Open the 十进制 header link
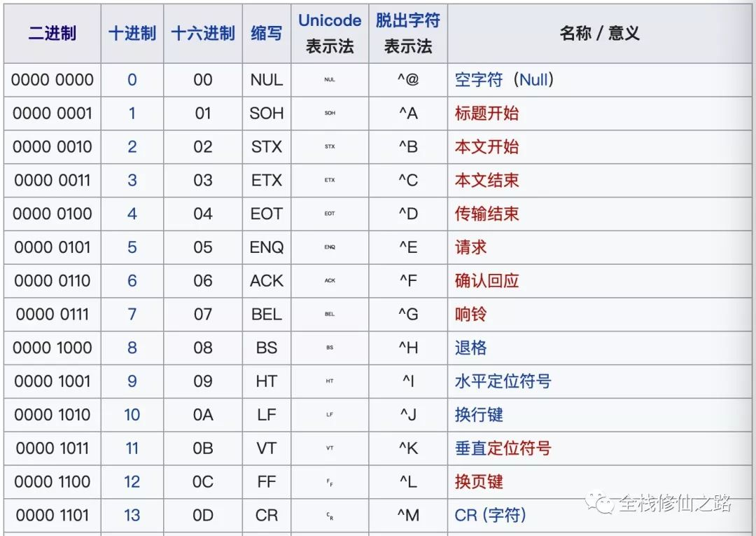 click(x=132, y=34)
